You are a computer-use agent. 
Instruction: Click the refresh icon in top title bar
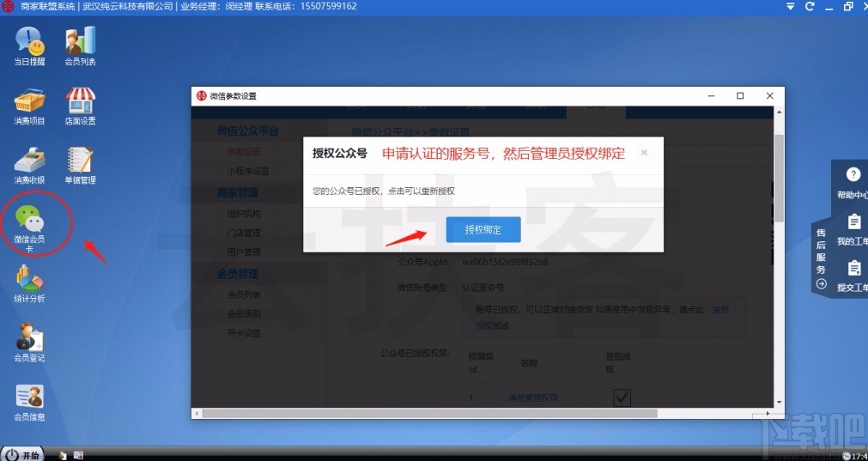[810, 7]
